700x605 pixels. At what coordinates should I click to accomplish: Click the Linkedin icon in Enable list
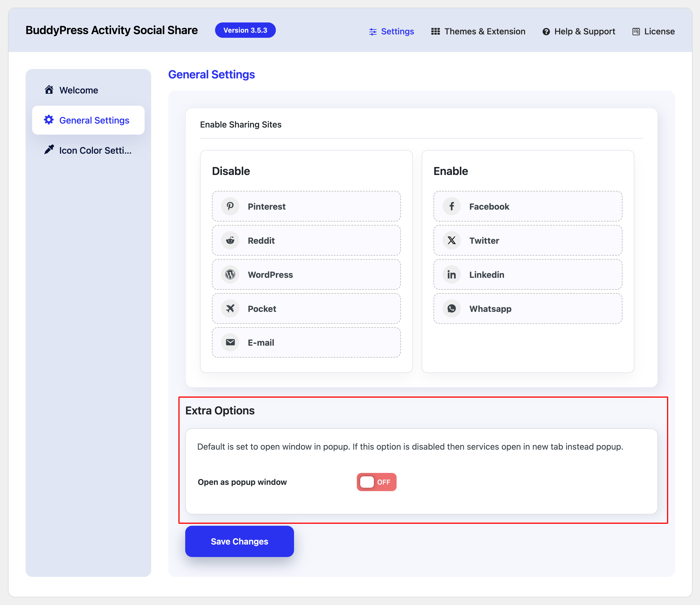pos(452,274)
